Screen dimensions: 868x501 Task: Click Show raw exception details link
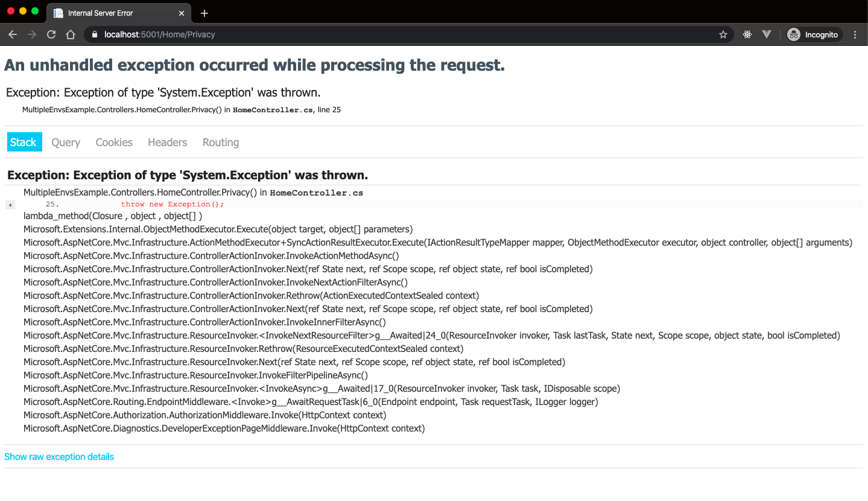(59, 457)
